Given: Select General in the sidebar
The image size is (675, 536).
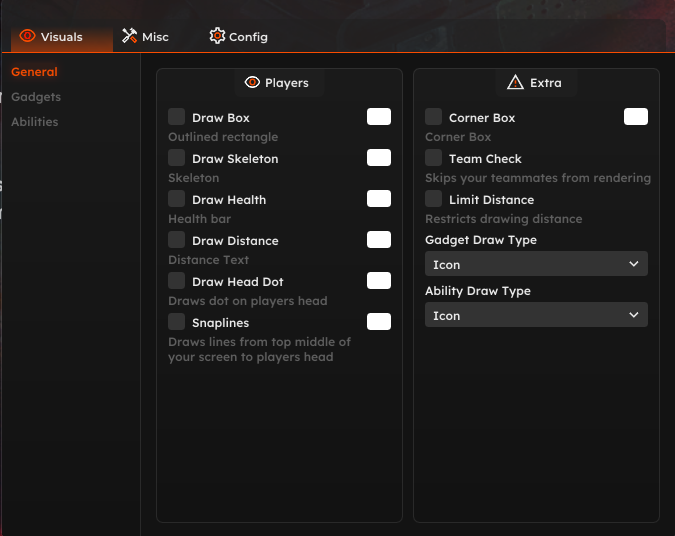Looking at the screenshot, I should click(35, 72).
